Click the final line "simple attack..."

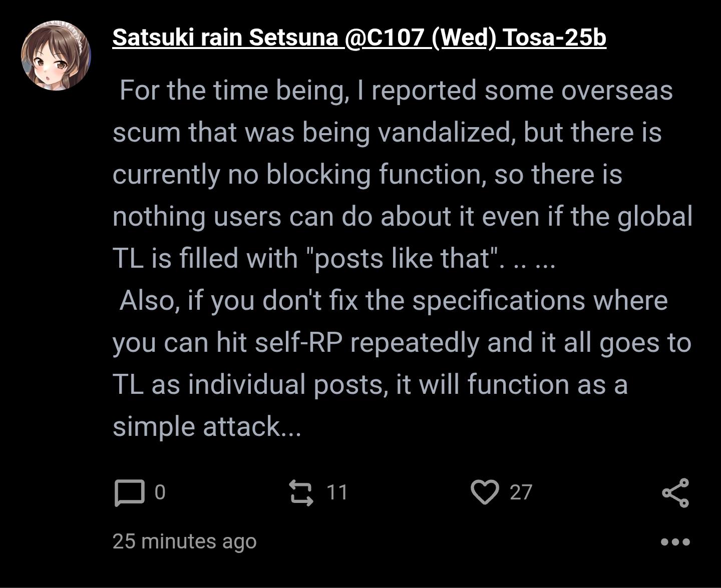pos(207,426)
